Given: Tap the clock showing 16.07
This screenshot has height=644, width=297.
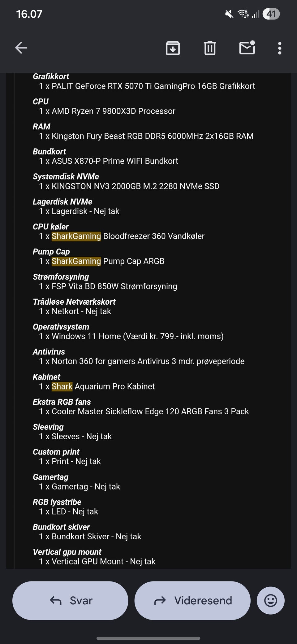Looking at the screenshot, I should (x=29, y=14).
